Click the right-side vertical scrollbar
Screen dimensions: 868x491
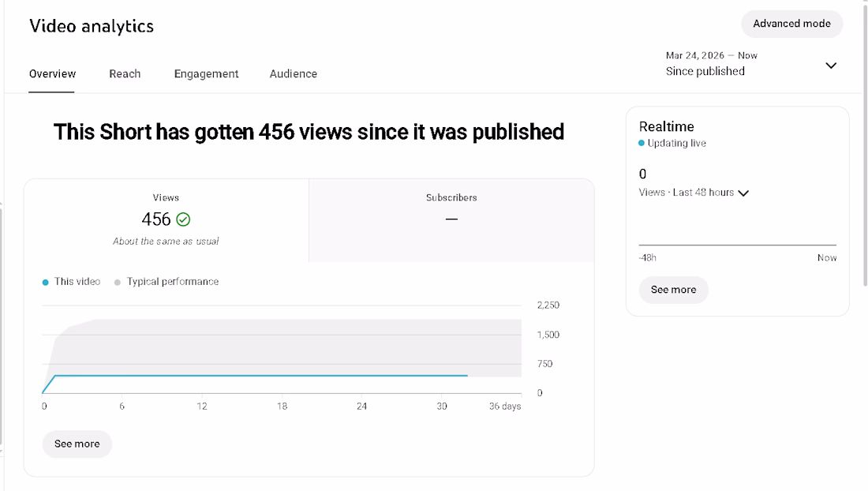click(865, 144)
